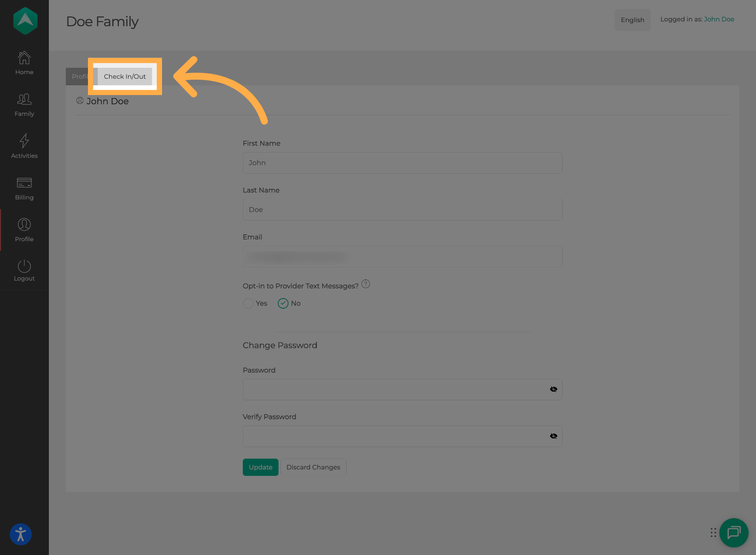Click the Logout power icon
Screen dimensions: 756x555
(24, 268)
